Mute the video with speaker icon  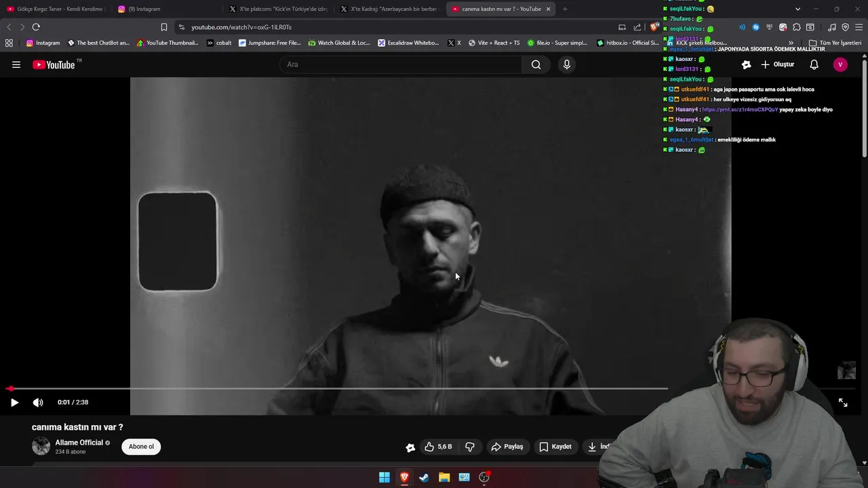[x=38, y=402]
